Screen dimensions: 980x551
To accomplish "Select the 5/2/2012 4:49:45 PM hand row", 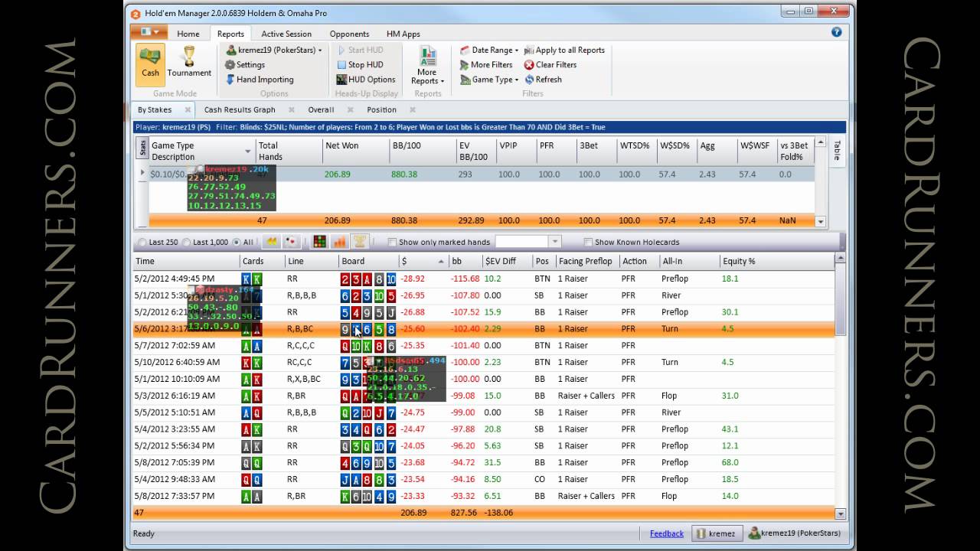I will (x=484, y=279).
